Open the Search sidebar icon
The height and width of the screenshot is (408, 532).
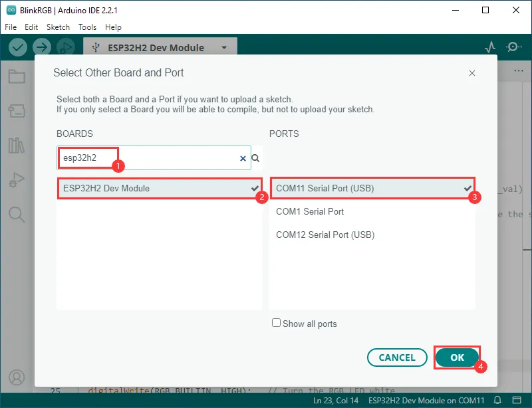(17, 215)
